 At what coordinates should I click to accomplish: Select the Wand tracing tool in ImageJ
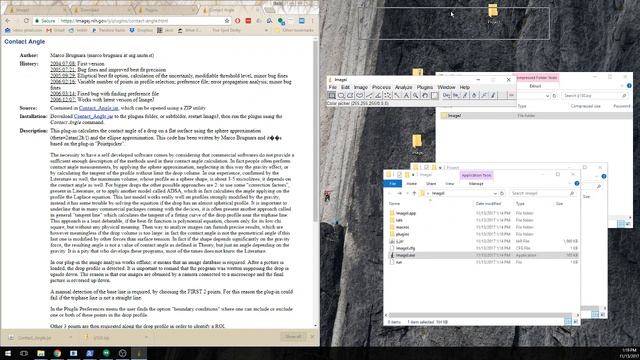coord(397,96)
